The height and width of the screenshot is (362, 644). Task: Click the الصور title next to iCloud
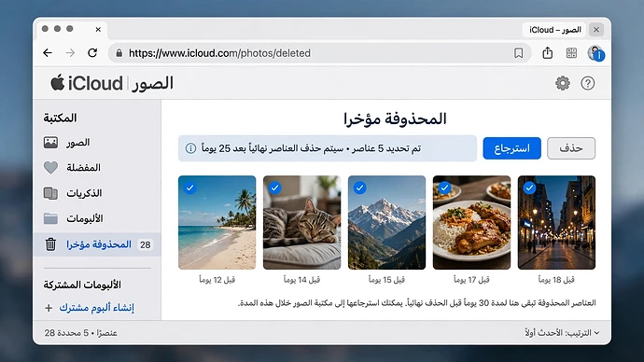pos(152,83)
